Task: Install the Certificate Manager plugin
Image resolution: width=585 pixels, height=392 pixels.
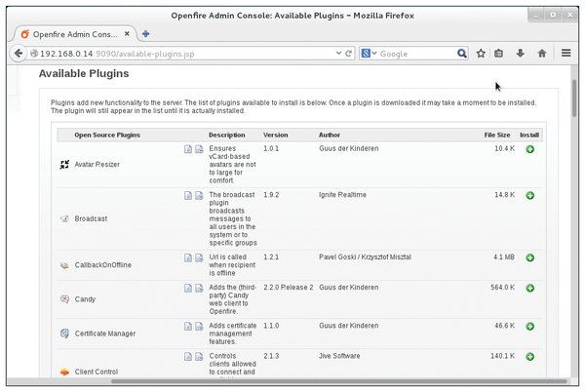Action: [x=529, y=327]
